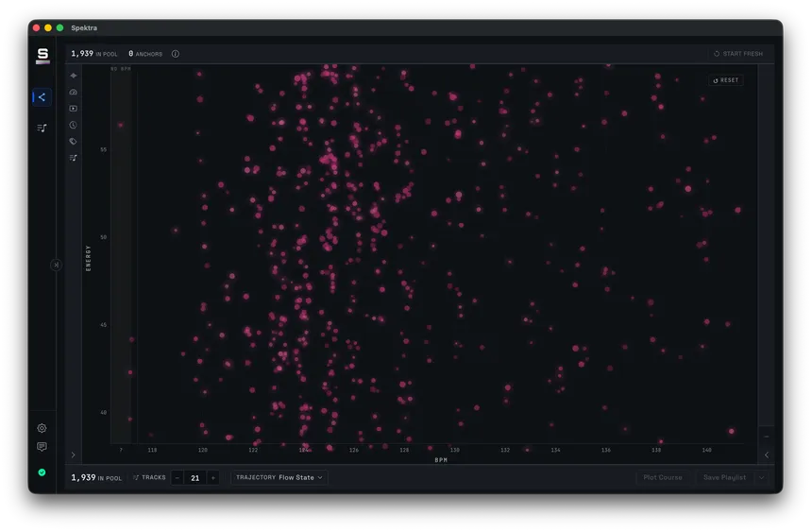Toggle sidebar collapse handle near Energy axis
Screen dimensions: 812x532
tap(56, 265)
